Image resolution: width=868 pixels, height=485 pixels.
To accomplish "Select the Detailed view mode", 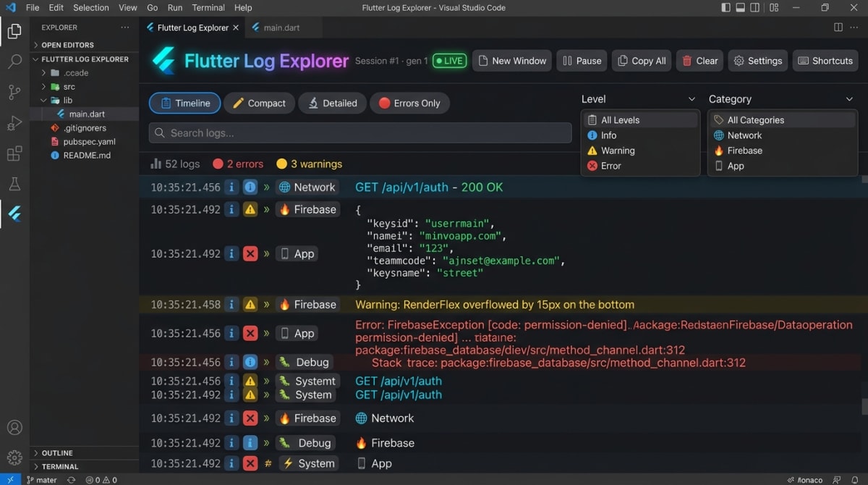I will (333, 103).
